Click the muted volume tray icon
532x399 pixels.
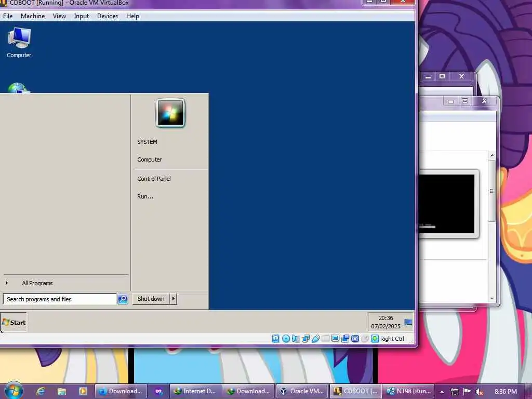tap(479, 392)
